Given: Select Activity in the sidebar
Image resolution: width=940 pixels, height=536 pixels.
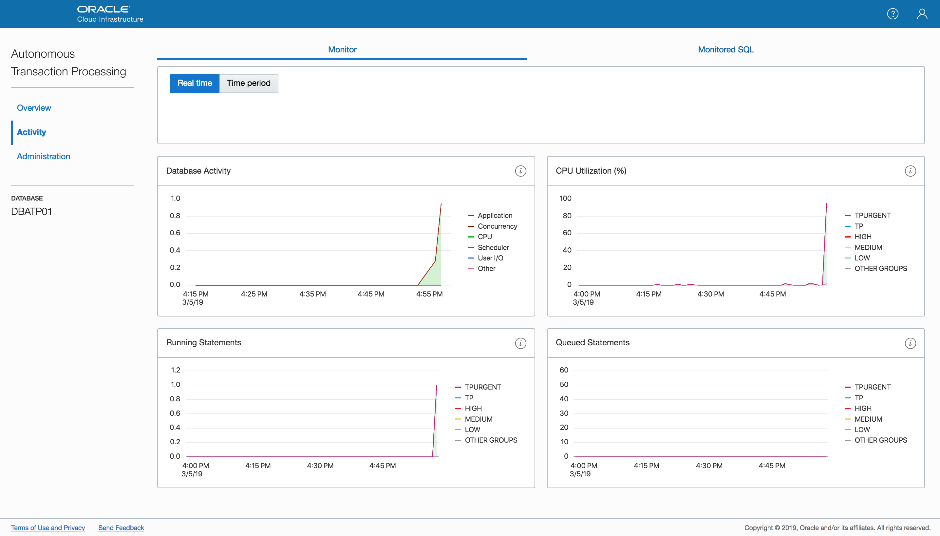Looking at the screenshot, I should (x=31, y=132).
